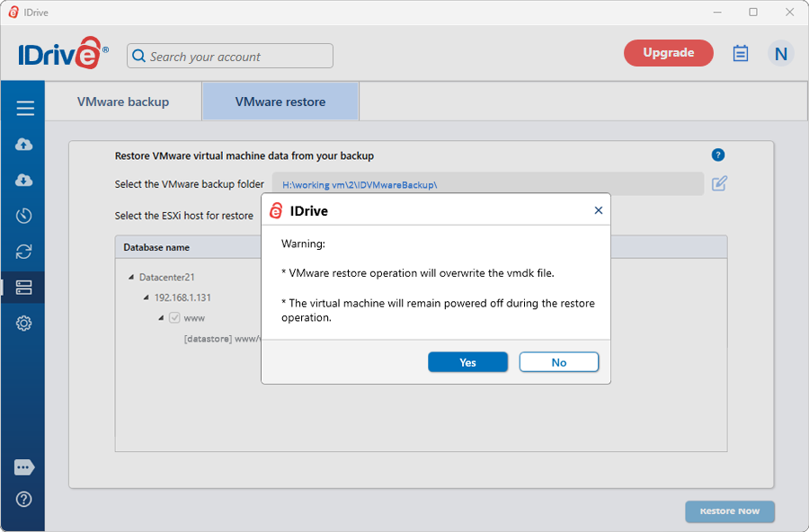Select the [datastore] www row
Viewport: 809px width, 532px height.
pos(222,339)
